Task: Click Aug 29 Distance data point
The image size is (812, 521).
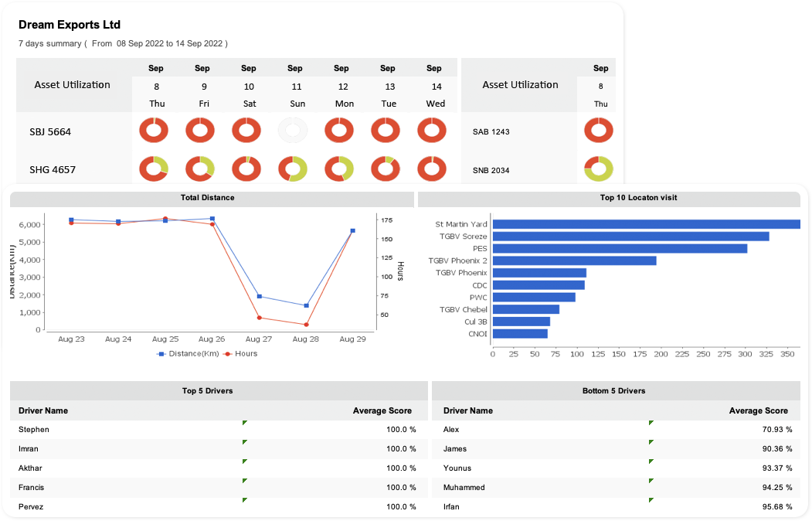Action: (x=352, y=230)
